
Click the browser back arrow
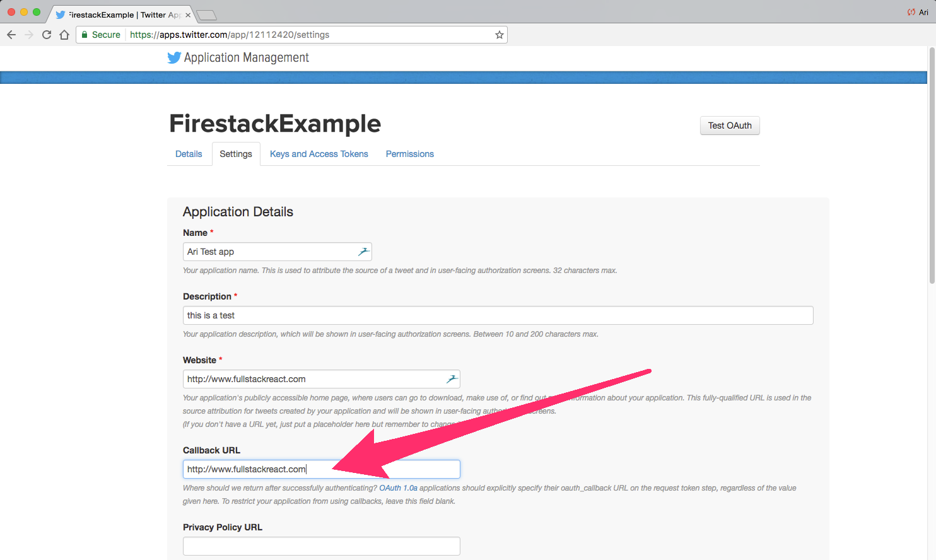[x=11, y=35]
